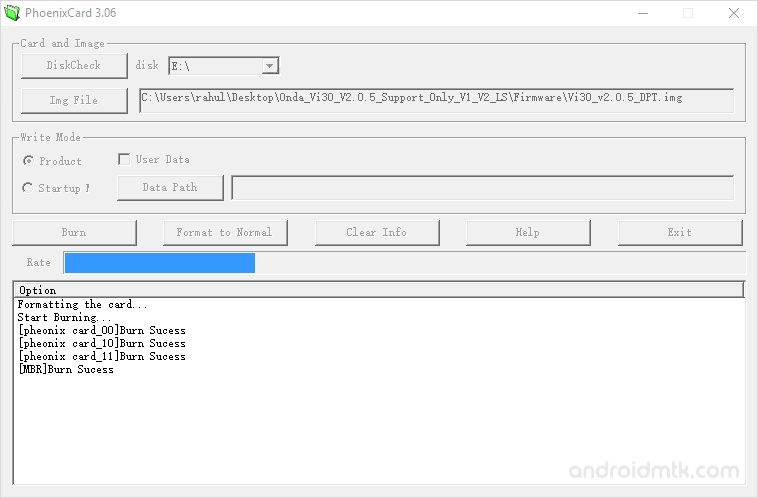
Task: Open the disk drive dropdown
Action: point(270,65)
